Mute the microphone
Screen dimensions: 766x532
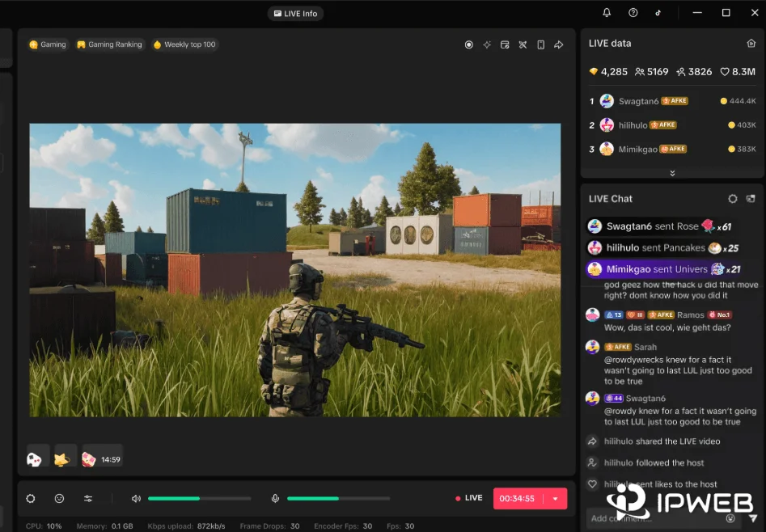pyautogui.click(x=275, y=499)
